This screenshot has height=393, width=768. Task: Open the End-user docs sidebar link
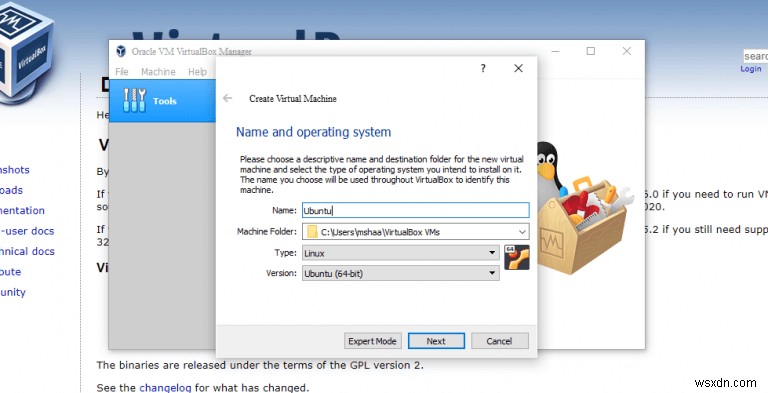(27, 231)
